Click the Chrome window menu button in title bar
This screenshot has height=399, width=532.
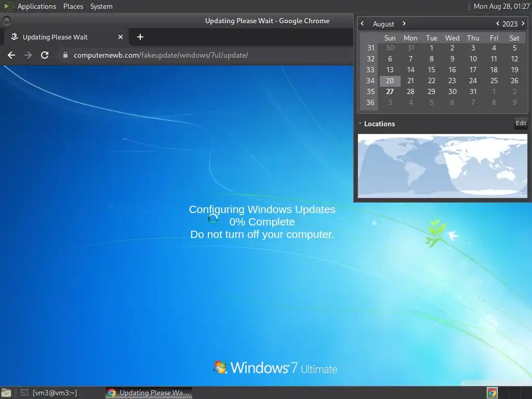[6, 21]
